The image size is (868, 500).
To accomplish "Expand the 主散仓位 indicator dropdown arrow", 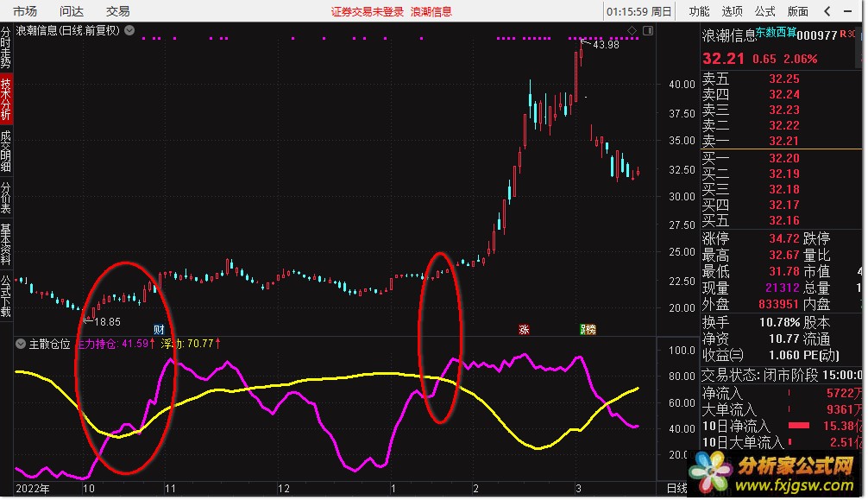I will (21, 344).
